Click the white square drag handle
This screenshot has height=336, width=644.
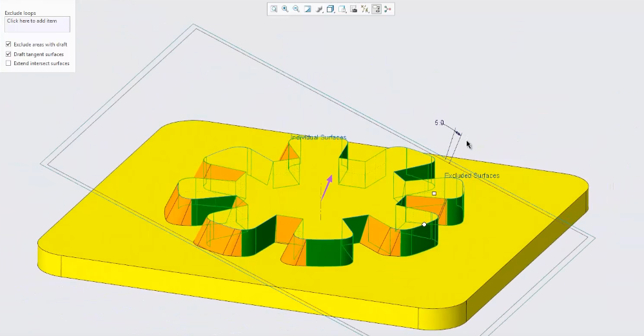click(434, 193)
